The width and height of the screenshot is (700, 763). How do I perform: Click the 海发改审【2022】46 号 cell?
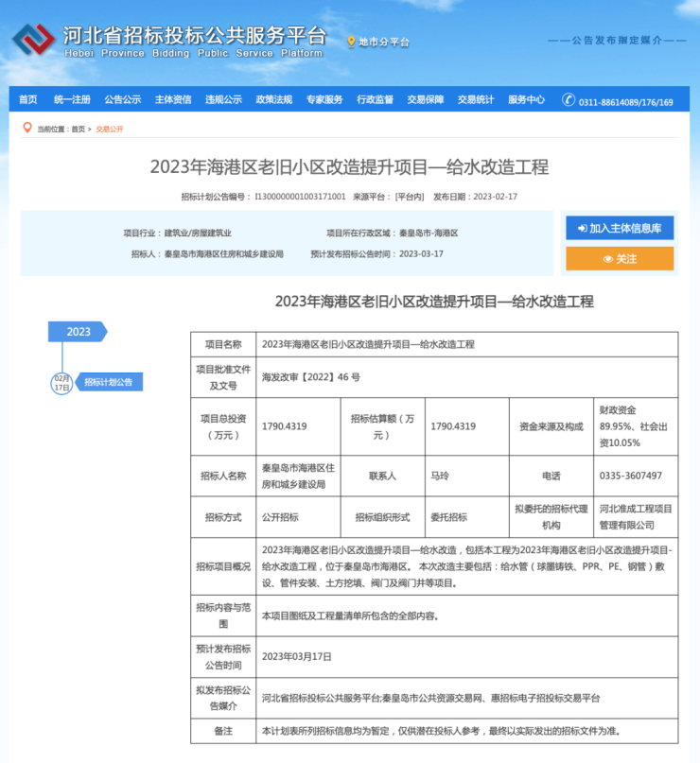467,377
